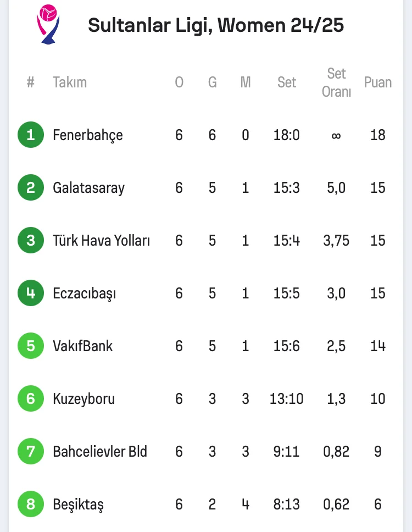The height and width of the screenshot is (532, 412).
Task: Click the Set Oranı column header
Action: [336, 82]
